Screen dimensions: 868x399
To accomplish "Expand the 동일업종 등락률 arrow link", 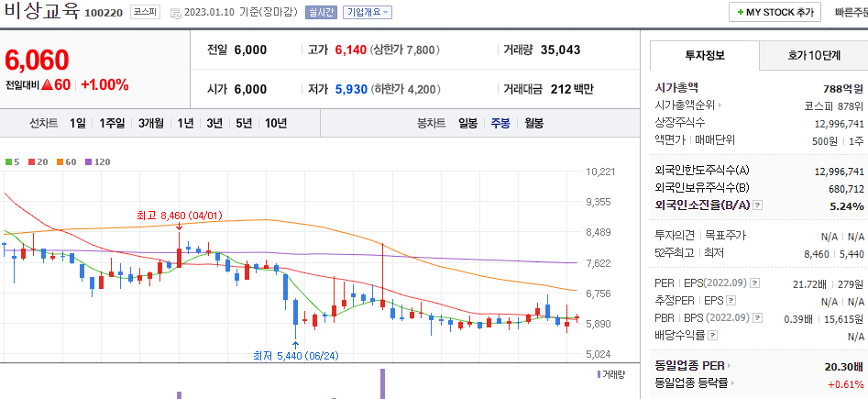I will [x=732, y=382].
